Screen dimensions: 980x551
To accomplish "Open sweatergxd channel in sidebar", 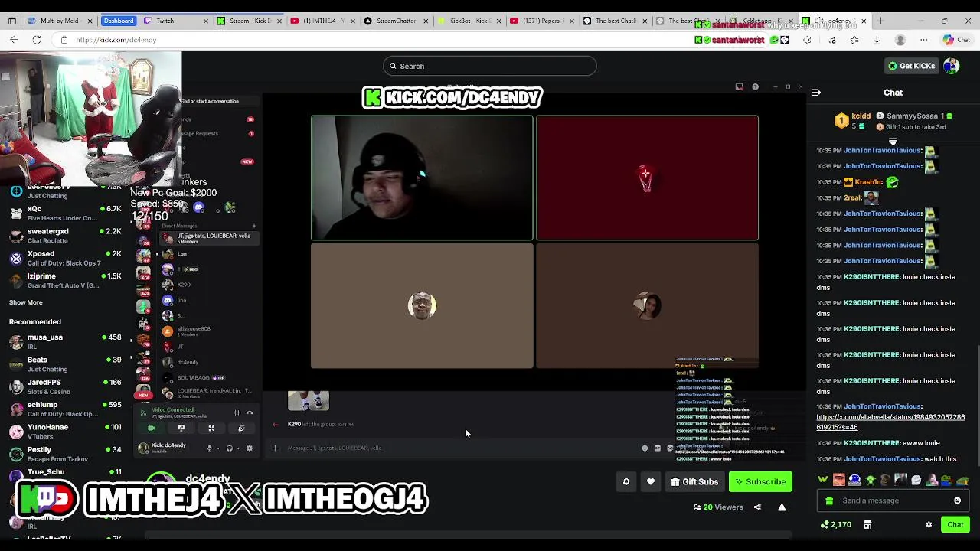I will pyautogui.click(x=65, y=236).
